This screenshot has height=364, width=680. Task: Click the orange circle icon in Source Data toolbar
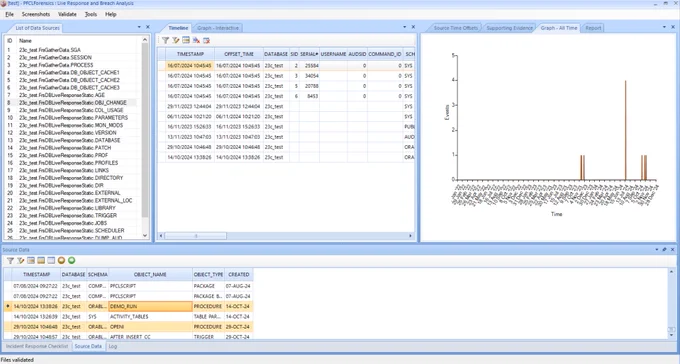tap(61, 260)
